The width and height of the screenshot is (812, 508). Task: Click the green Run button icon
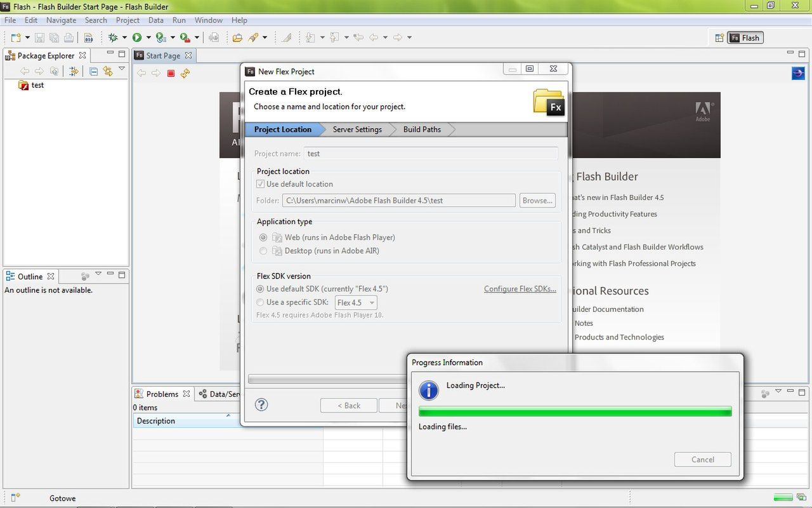click(x=137, y=37)
